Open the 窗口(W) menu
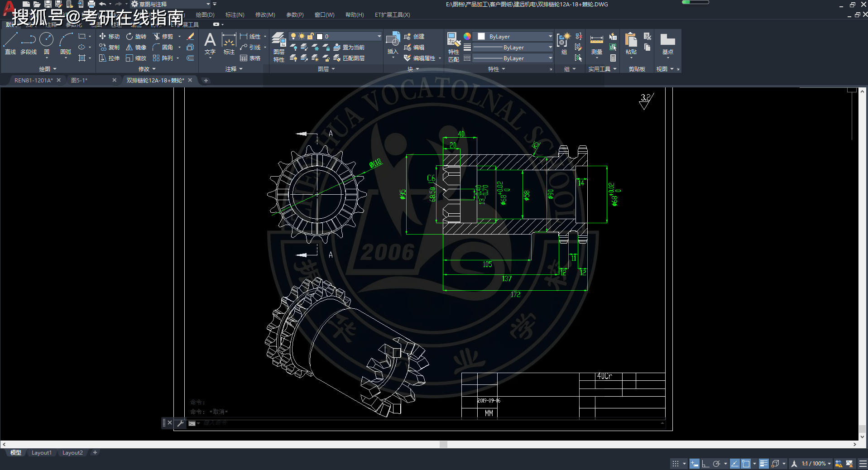 click(324, 14)
